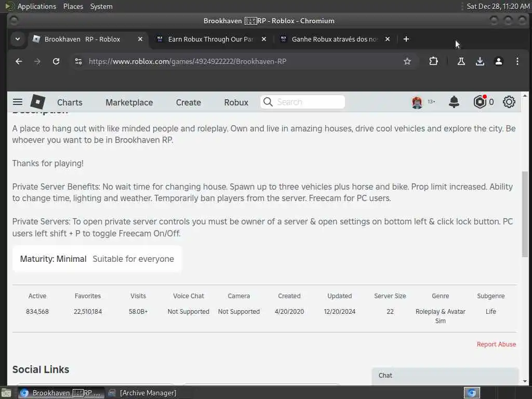The image size is (532, 399).
Task: Open the Roblox hamburger navigation menu
Action: click(18, 102)
